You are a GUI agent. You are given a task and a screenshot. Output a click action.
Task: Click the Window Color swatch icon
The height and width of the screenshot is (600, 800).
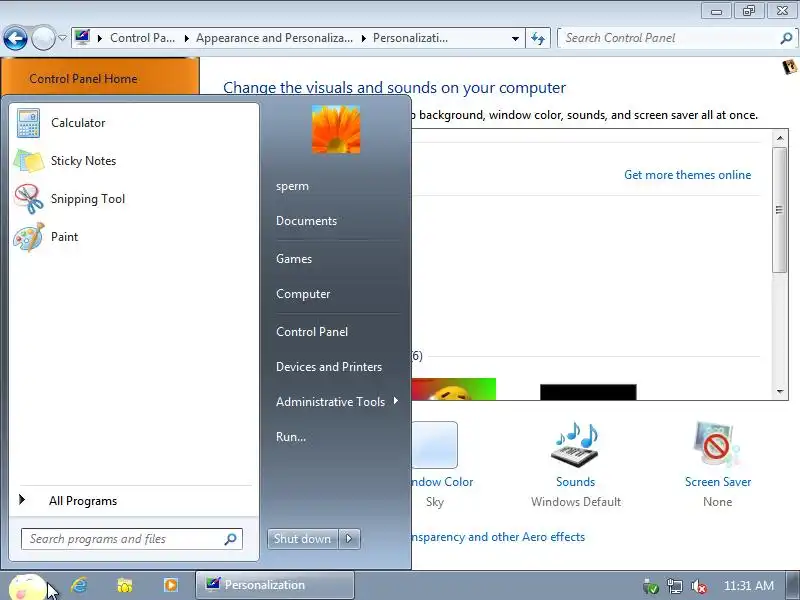pyautogui.click(x=435, y=444)
